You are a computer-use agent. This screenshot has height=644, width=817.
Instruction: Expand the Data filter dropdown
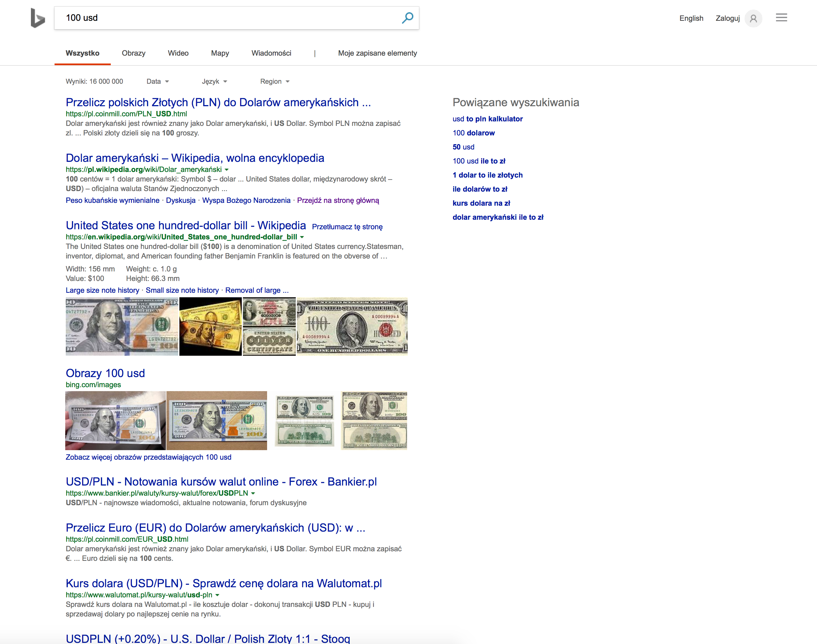158,81
